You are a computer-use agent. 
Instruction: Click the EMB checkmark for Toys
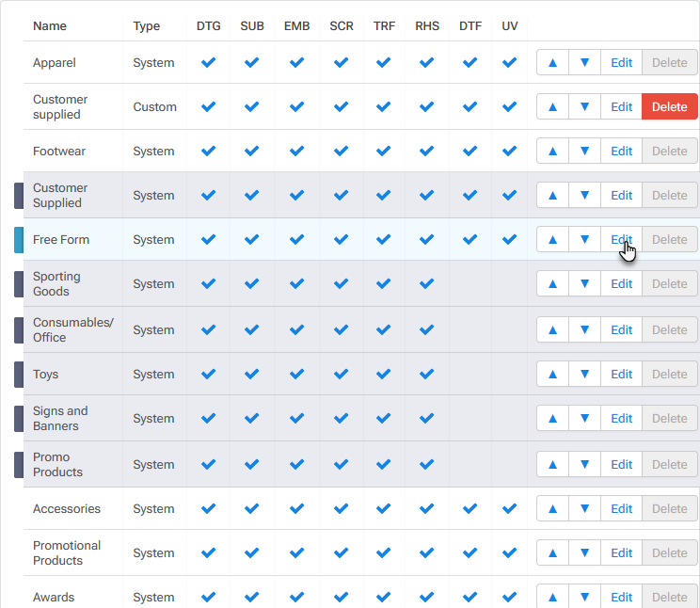tap(297, 374)
